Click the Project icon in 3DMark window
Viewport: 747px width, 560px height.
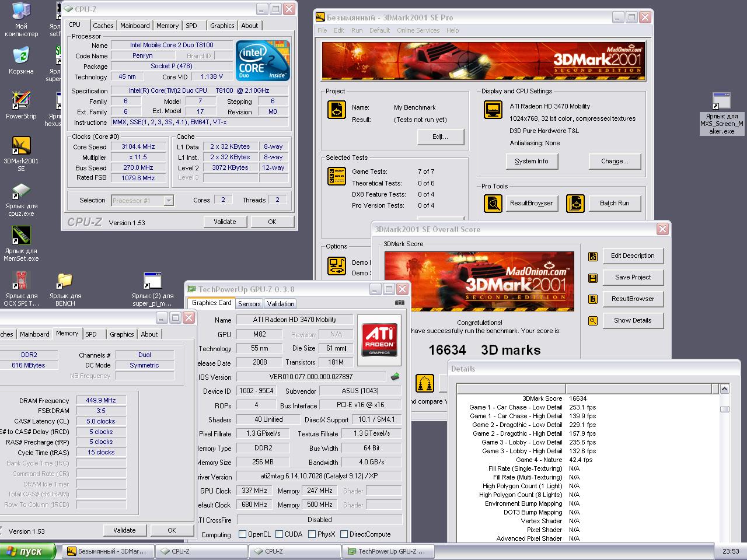point(337,109)
